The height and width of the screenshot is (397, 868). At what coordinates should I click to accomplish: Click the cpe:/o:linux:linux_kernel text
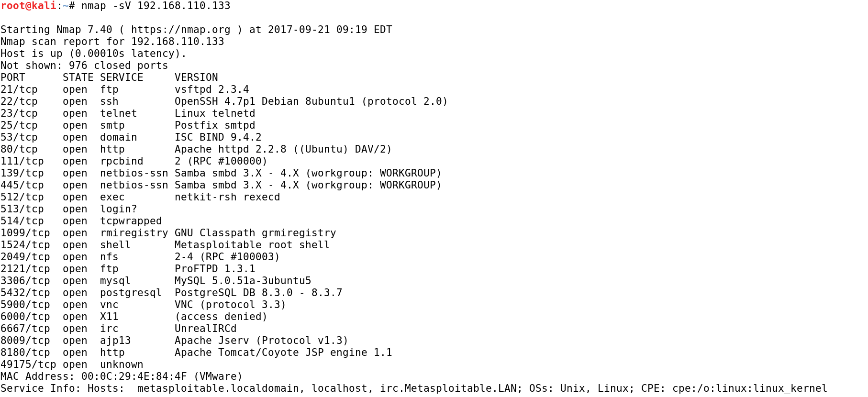749,388
